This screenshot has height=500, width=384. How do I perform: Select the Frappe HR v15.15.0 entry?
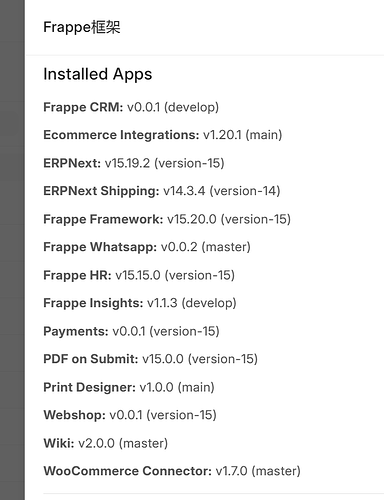(x=139, y=275)
